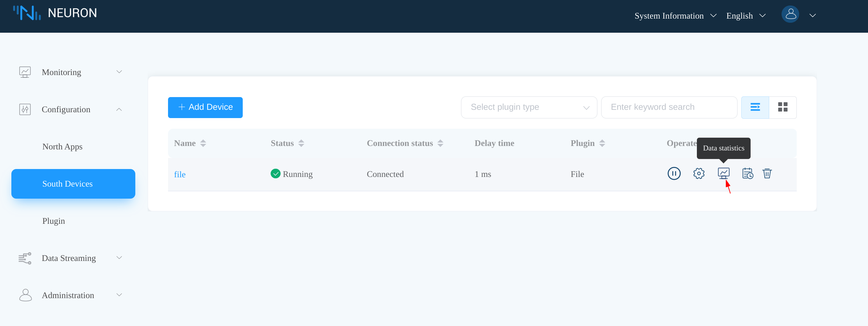Viewport: 868px width, 326px height.
Task: Click the Add Device button
Action: (205, 107)
